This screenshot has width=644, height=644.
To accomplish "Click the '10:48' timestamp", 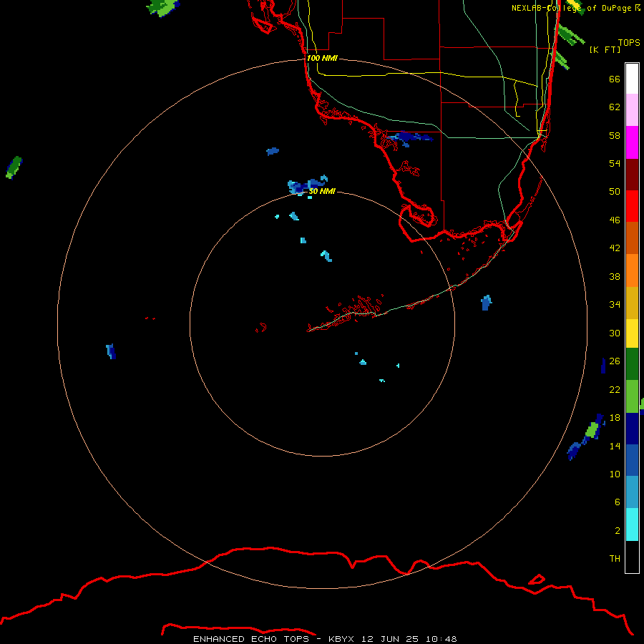I will (x=441, y=639).
